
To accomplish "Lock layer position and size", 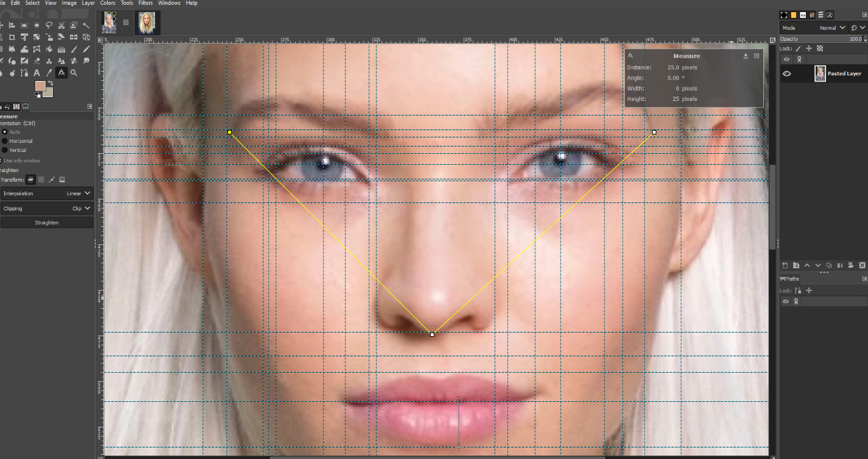I will [x=809, y=49].
